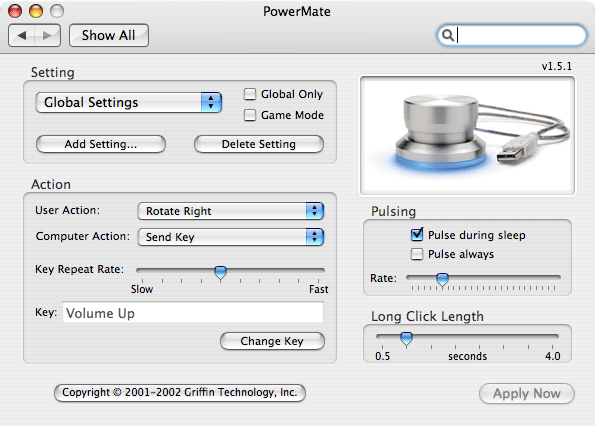Click the 0.5 label of Long Click Length
This screenshot has height=426, width=595.
(382, 356)
